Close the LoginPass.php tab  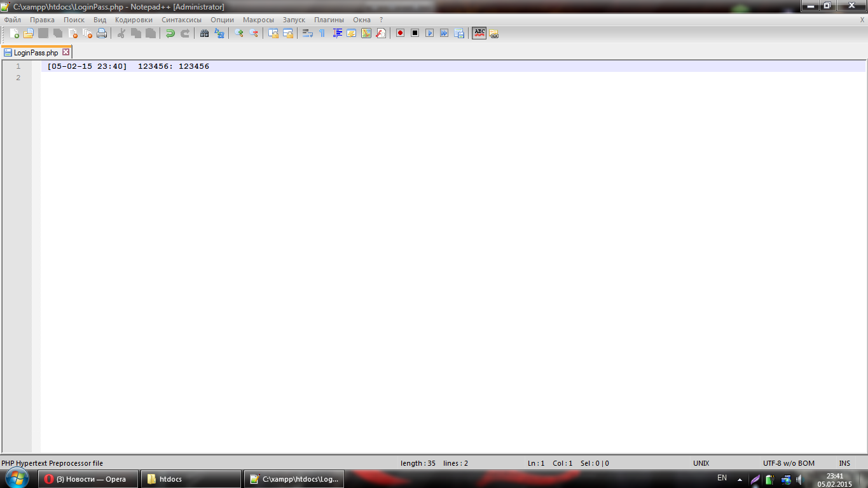[65, 53]
